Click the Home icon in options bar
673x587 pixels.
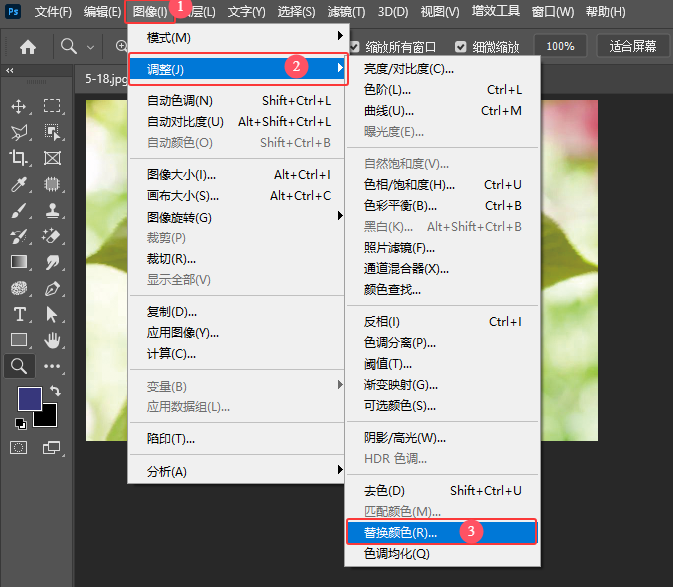(28, 46)
